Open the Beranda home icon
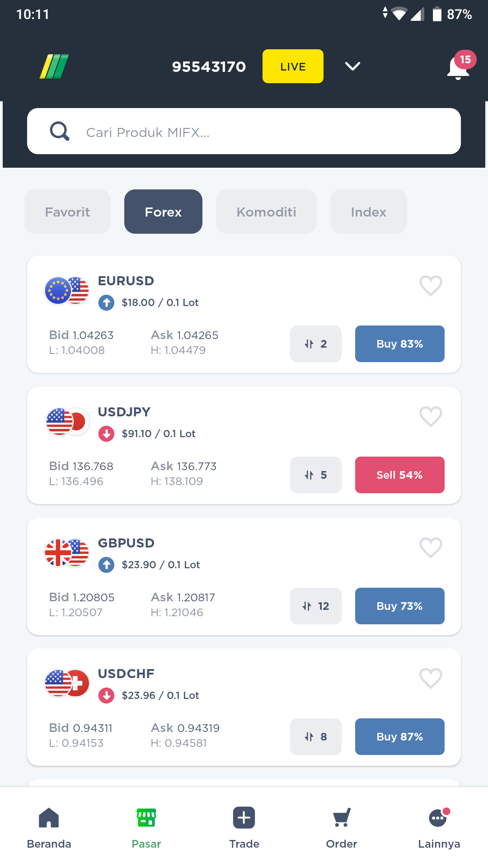This screenshot has width=488, height=868. [49, 818]
